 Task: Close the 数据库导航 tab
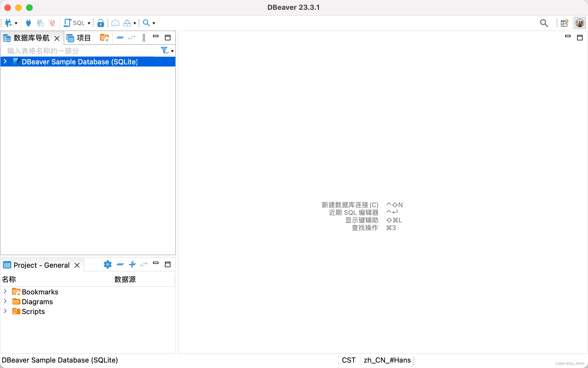[x=57, y=38]
